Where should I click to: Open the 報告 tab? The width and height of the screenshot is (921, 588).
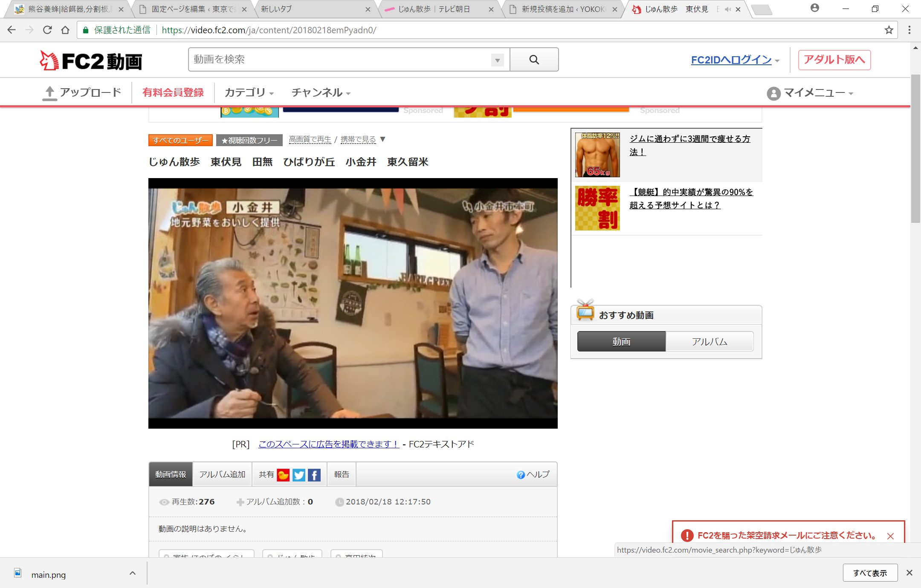[x=342, y=474]
